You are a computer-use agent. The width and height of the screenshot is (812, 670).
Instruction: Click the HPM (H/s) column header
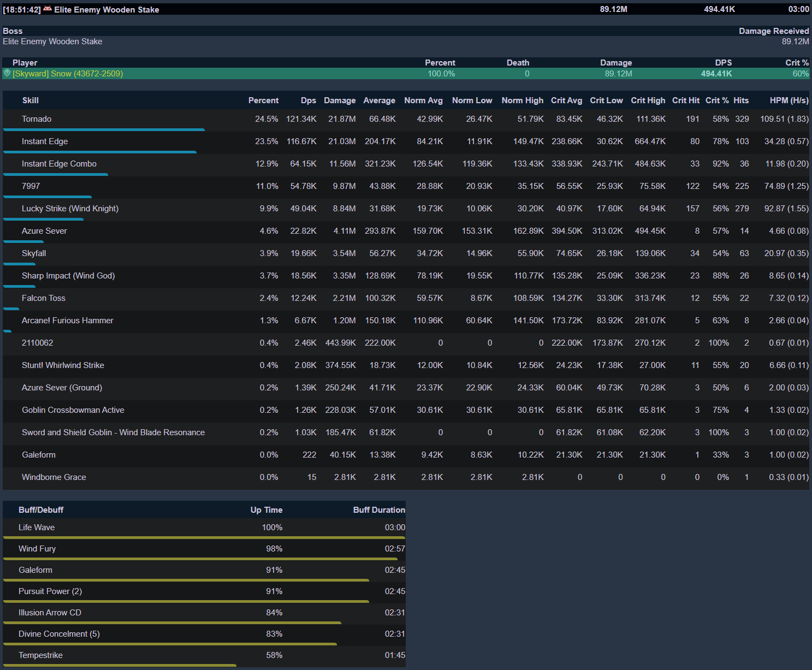point(789,100)
